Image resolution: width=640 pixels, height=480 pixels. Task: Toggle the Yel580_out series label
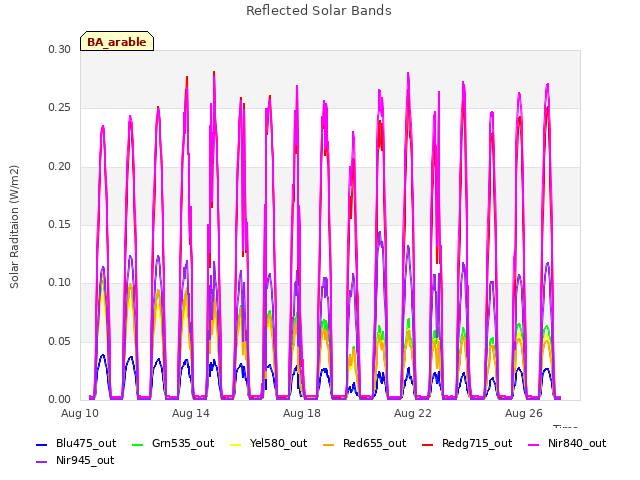click(278, 443)
